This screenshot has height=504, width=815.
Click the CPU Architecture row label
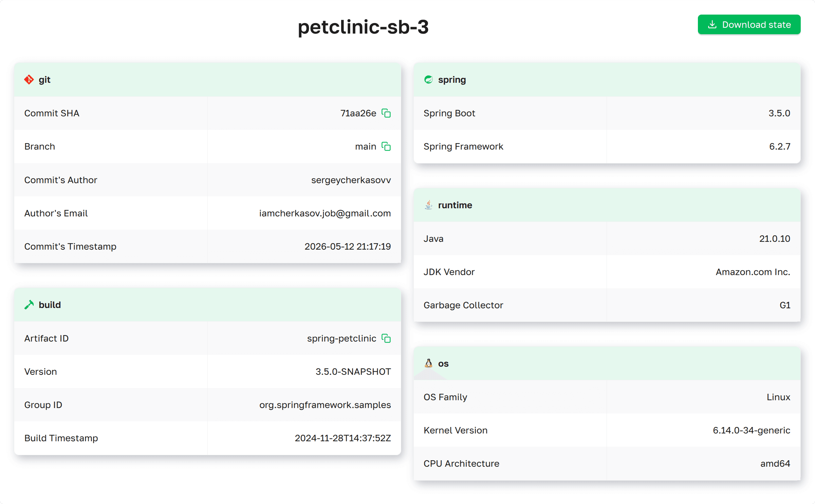(461, 464)
